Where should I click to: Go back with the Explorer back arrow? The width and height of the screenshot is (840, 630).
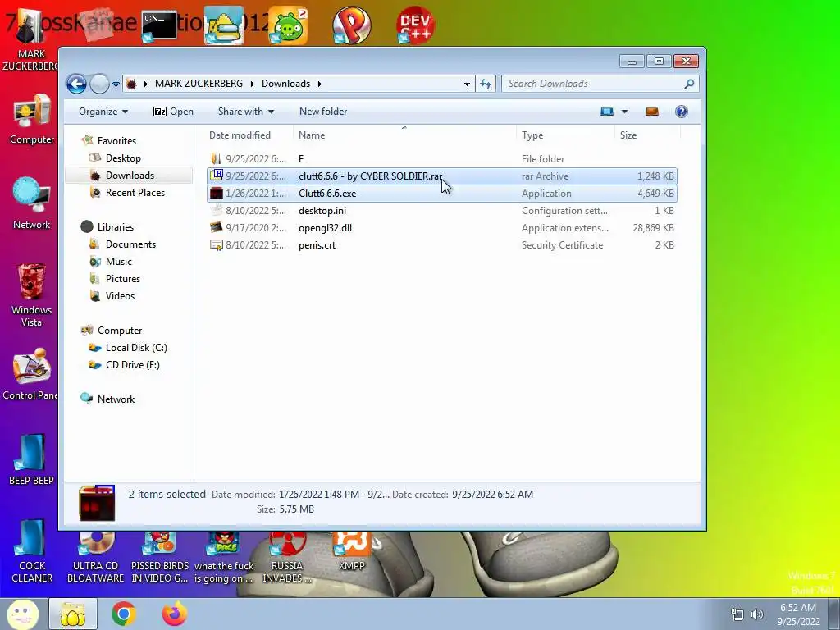76,84
